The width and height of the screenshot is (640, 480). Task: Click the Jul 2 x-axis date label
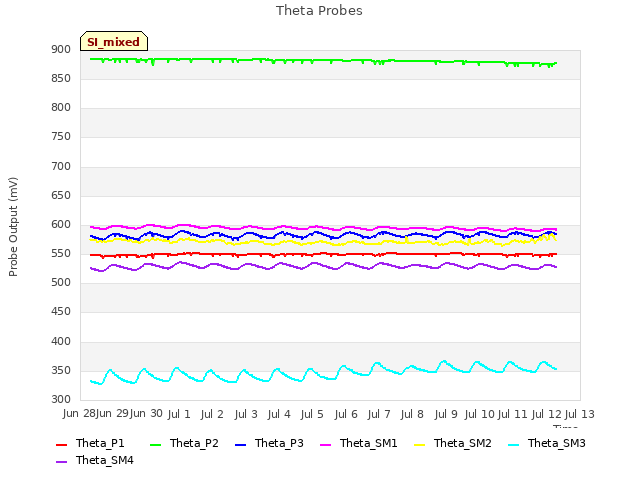point(212,414)
